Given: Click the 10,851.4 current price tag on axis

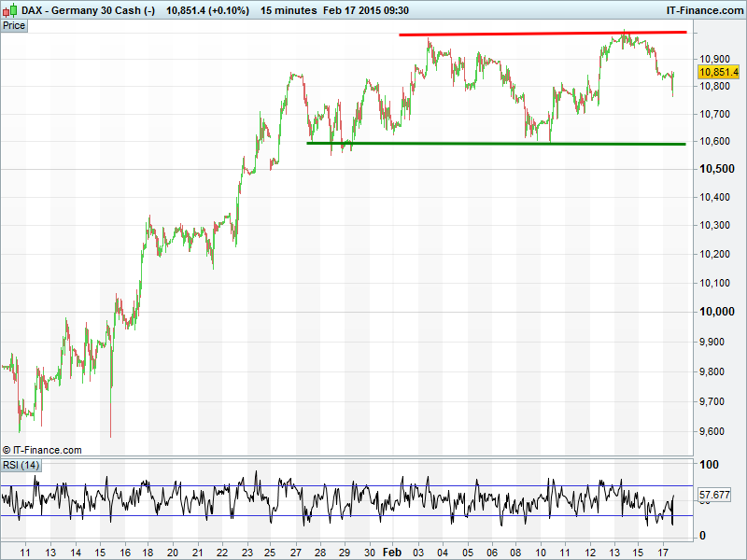Looking at the screenshot, I should 718,71.
